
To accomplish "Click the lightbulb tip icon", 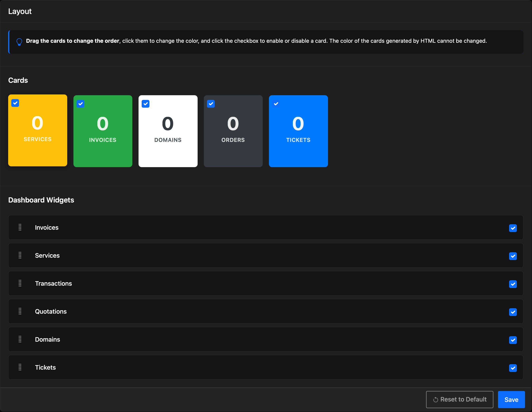I will coord(19,42).
